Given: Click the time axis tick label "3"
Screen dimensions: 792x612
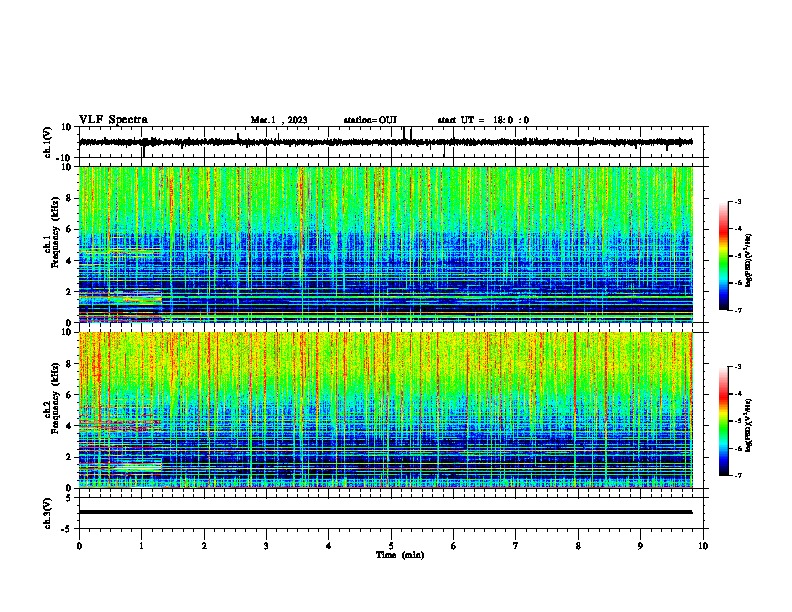Looking at the screenshot, I should (x=266, y=546).
